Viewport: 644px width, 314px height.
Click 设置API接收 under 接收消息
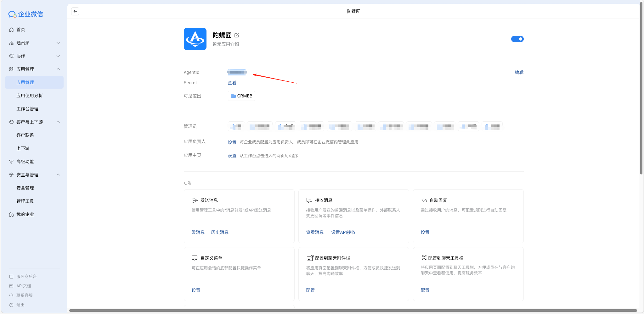tap(343, 232)
